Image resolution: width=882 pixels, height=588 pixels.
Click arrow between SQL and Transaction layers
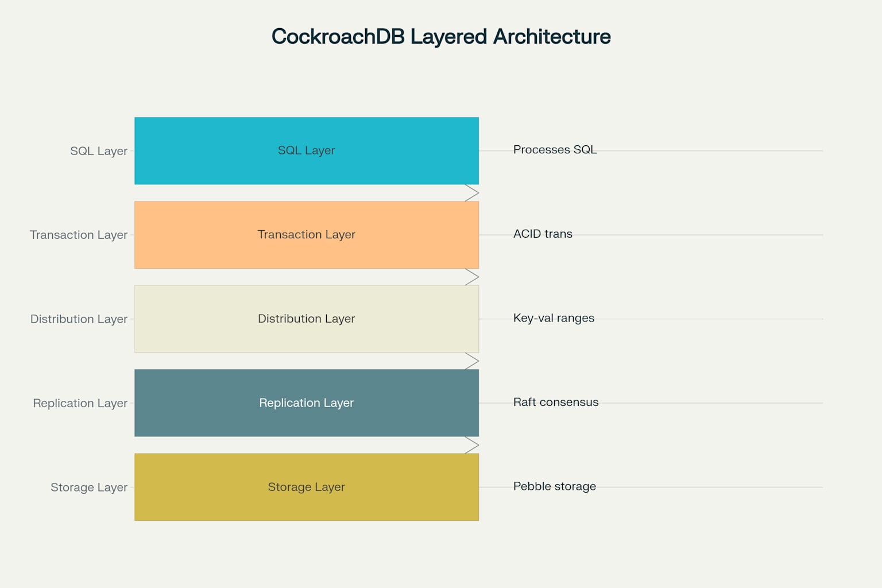471,193
